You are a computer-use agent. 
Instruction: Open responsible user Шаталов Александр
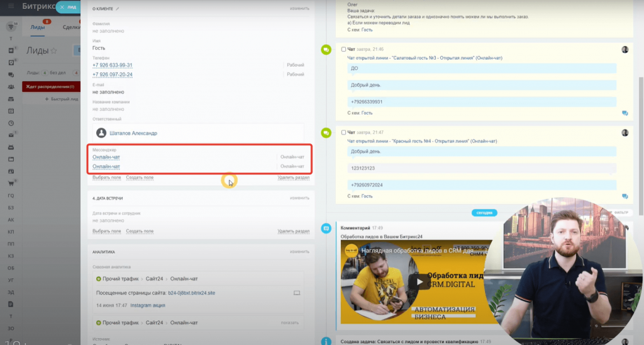133,133
